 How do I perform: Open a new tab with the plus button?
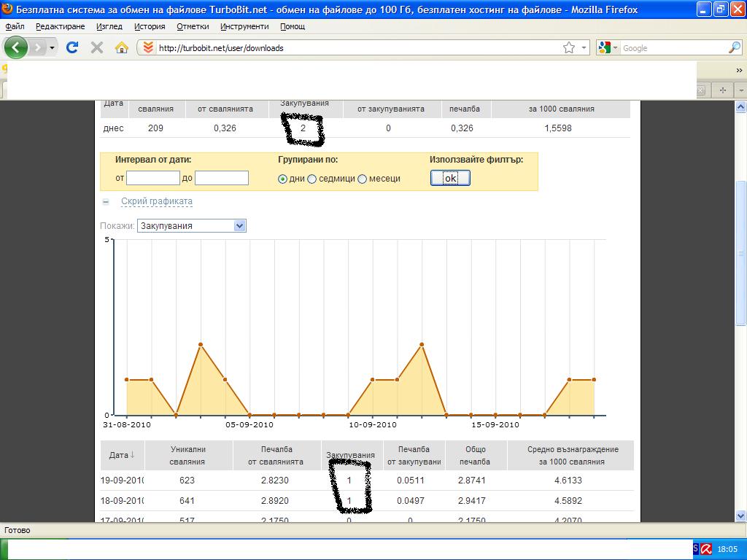pos(723,90)
